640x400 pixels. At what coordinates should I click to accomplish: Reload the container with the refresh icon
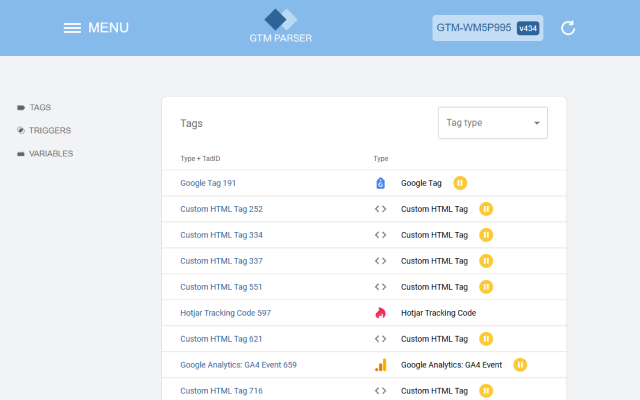click(x=568, y=28)
